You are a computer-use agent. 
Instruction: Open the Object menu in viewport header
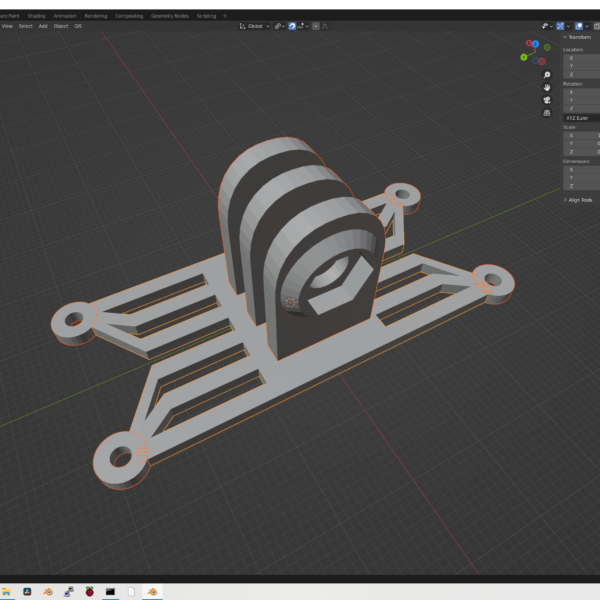61,26
